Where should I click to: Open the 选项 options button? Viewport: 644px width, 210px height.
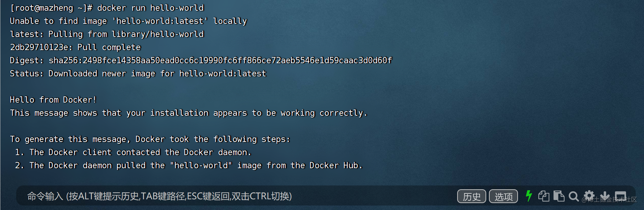tap(503, 197)
